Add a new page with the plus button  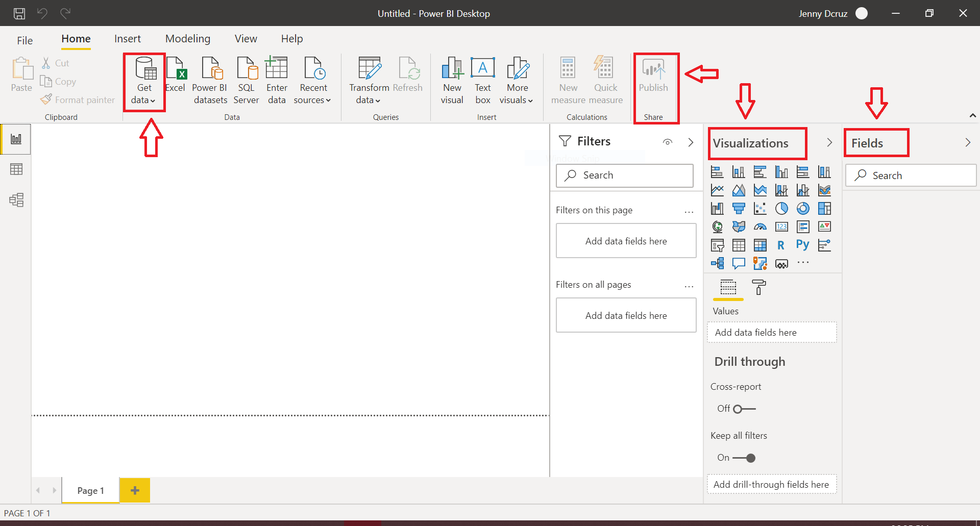click(x=134, y=490)
